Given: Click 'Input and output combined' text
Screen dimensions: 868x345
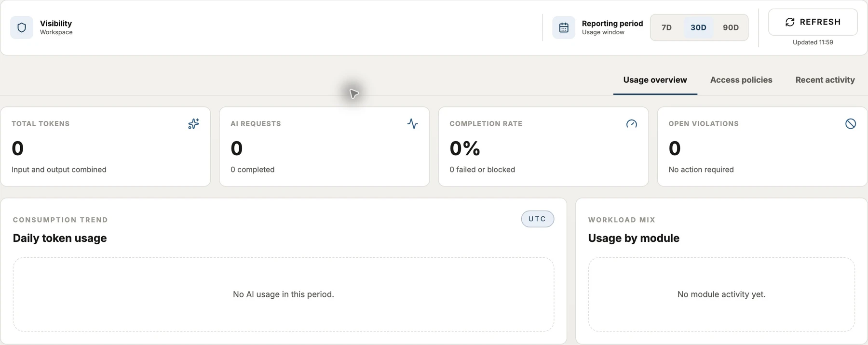Looking at the screenshot, I should coord(59,170).
